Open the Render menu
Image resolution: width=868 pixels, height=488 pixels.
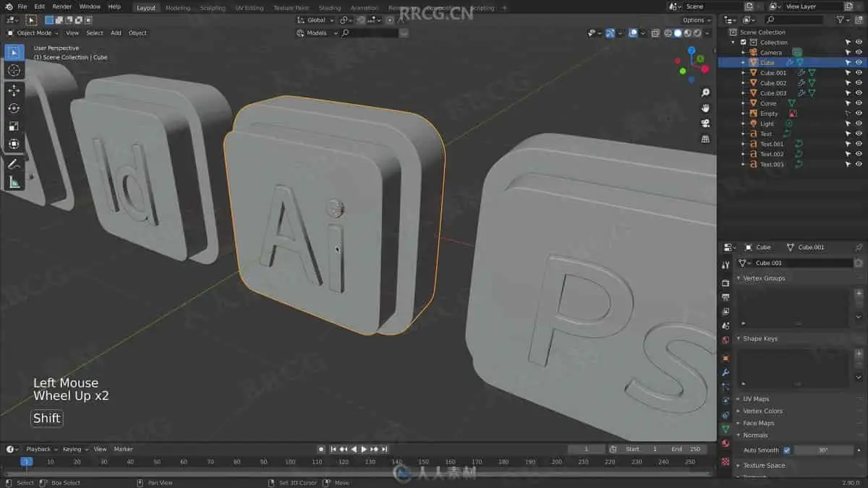(62, 7)
